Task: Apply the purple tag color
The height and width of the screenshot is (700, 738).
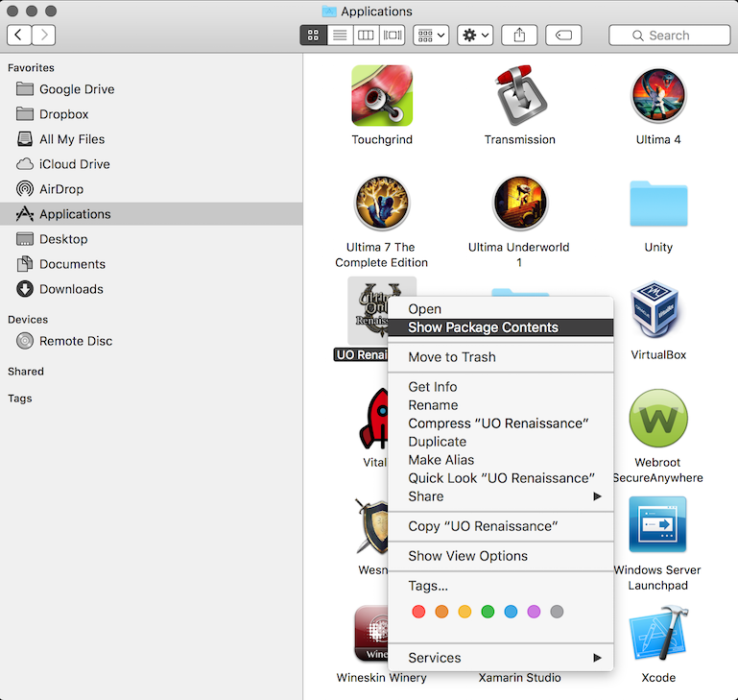Action: tap(534, 612)
